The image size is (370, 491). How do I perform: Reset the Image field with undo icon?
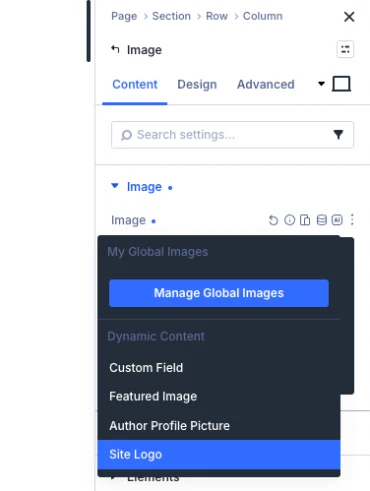tap(273, 220)
